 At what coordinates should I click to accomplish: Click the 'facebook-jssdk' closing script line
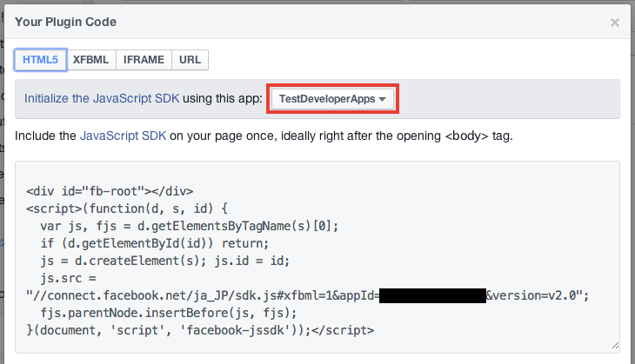(200, 330)
